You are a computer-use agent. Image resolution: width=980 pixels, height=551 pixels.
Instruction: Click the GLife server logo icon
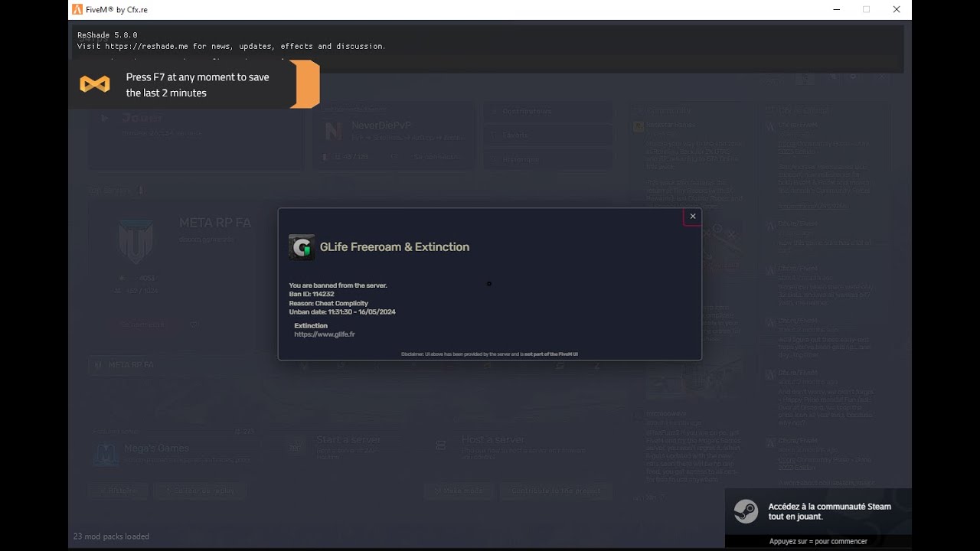coord(302,247)
